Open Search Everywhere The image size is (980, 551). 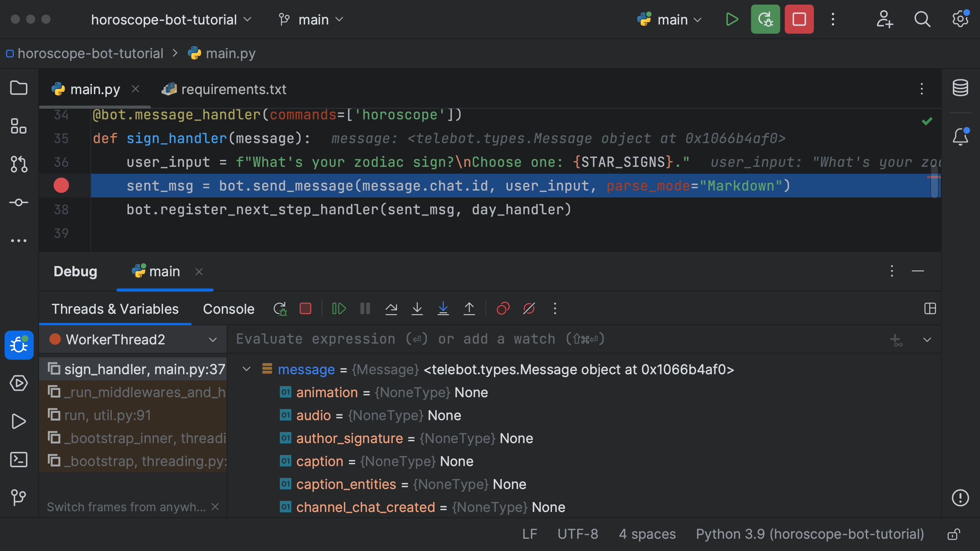tap(922, 19)
